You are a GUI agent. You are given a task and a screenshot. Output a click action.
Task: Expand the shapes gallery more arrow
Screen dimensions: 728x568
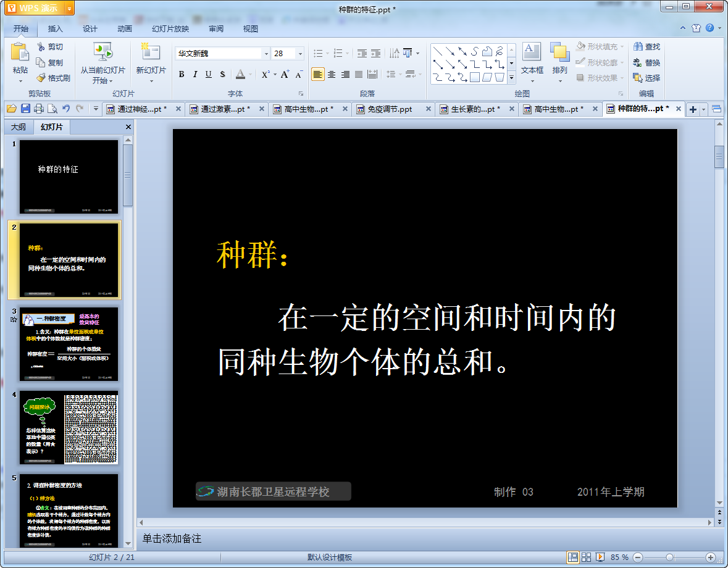511,78
